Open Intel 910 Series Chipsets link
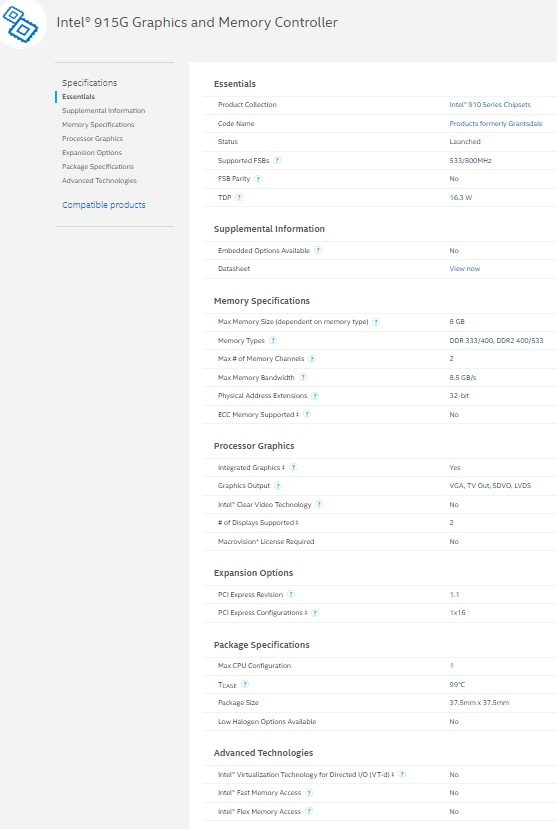Screen dimensions: 557x829 pos(490,105)
